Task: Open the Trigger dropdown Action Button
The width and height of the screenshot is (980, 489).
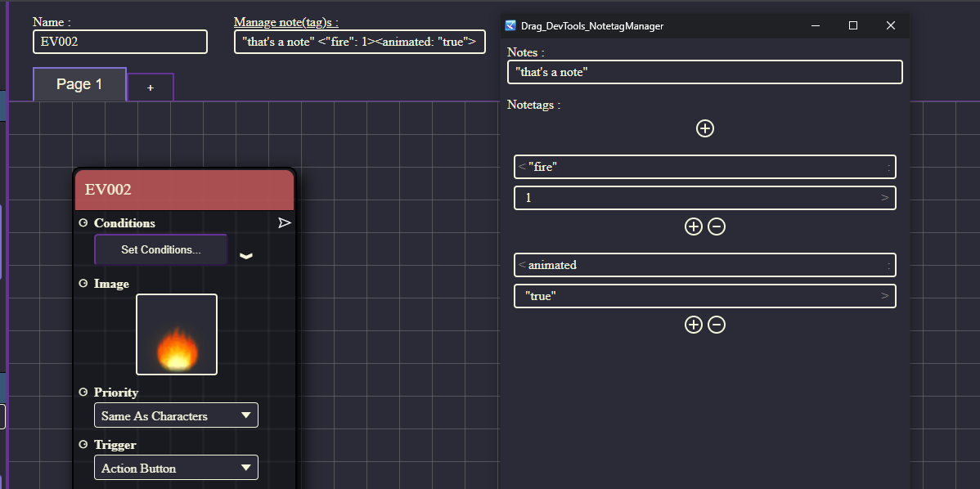Action: click(x=176, y=468)
